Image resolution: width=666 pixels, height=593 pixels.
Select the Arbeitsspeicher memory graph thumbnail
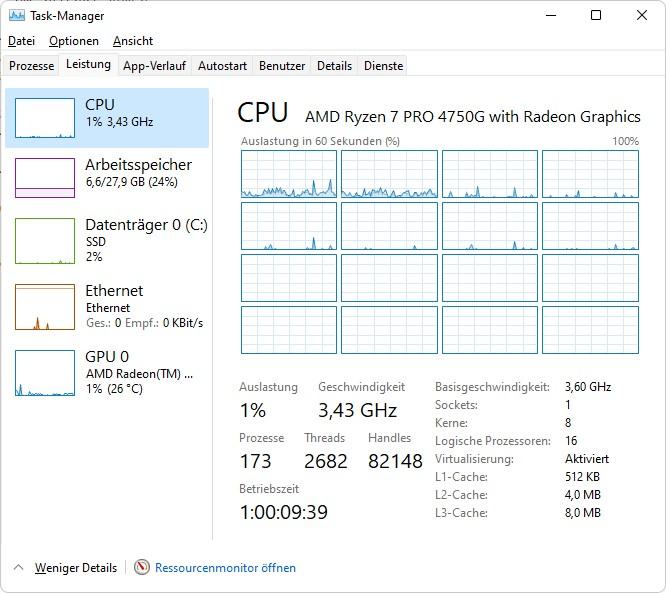pyautogui.click(x=45, y=178)
